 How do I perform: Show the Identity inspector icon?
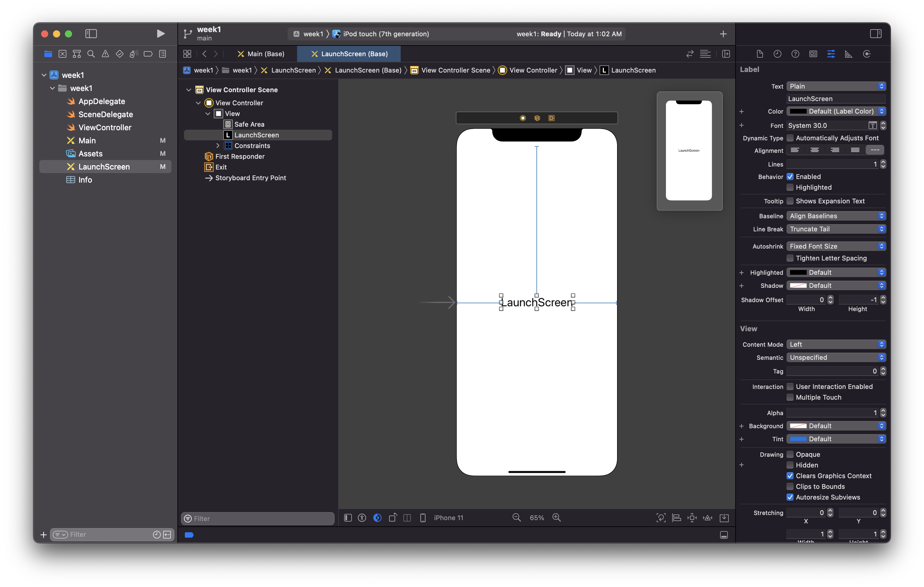813,54
